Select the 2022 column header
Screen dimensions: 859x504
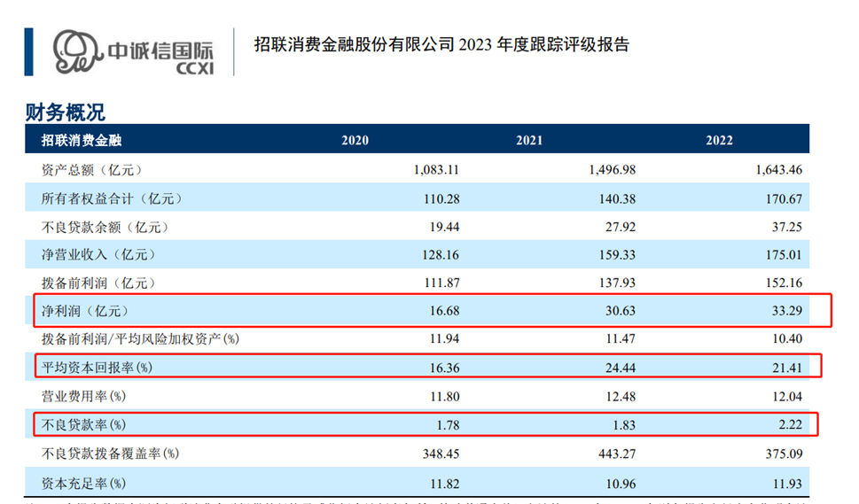click(x=719, y=140)
